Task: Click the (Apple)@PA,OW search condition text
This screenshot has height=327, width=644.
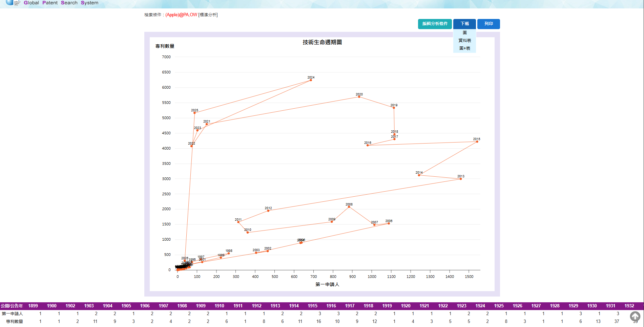Action: 181,15
